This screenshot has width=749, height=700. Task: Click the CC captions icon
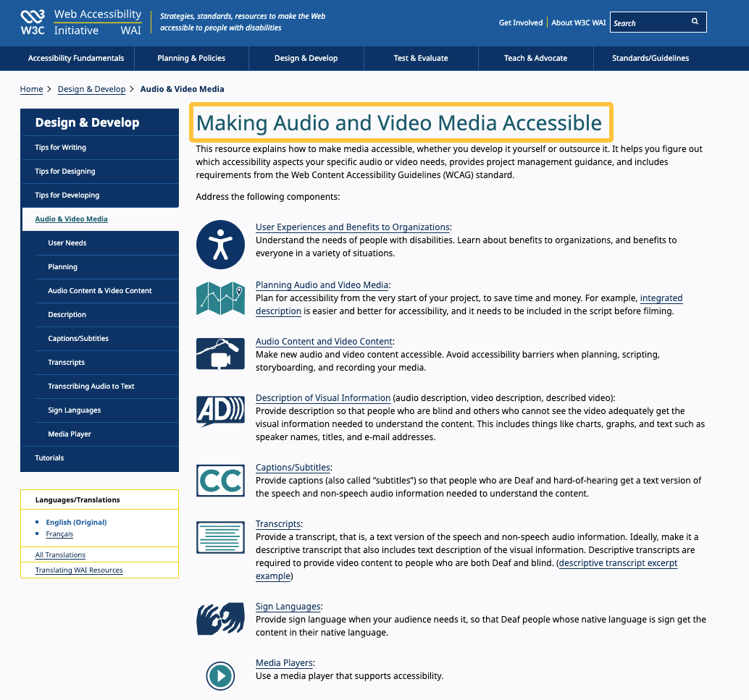(220, 481)
